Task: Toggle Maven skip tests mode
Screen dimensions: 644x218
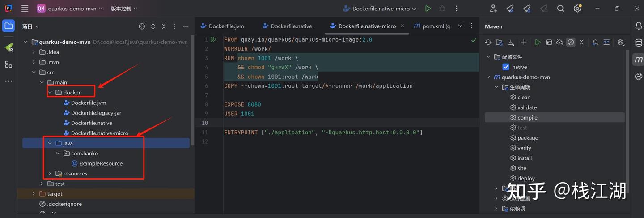Action: click(x=571, y=42)
